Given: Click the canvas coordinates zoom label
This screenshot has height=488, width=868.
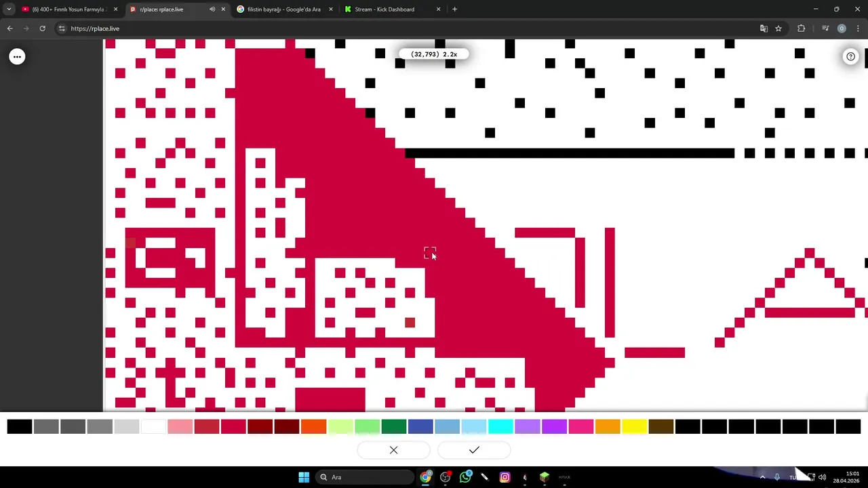Looking at the screenshot, I should [x=434, y=54].
